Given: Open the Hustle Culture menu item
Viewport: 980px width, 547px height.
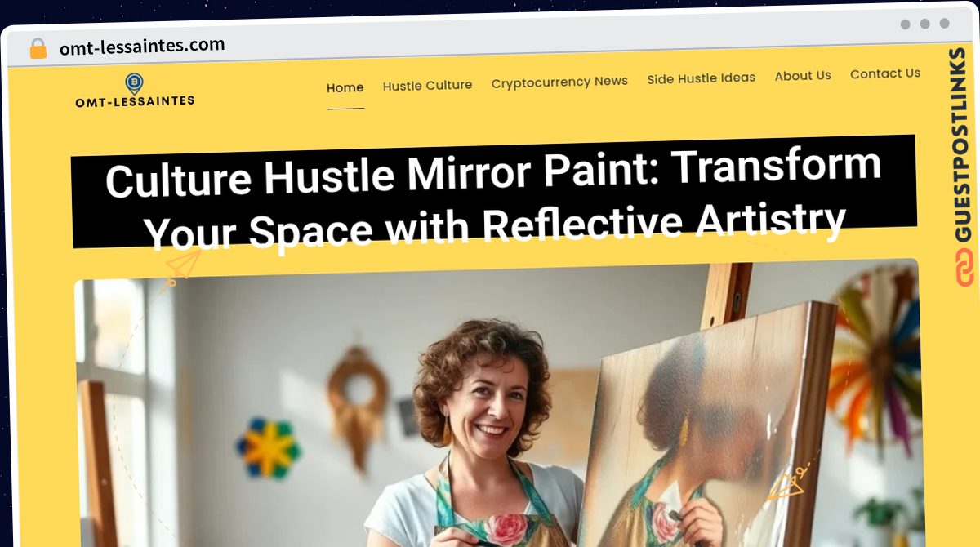Looking at the screenshot, I should tap(427, 85).
